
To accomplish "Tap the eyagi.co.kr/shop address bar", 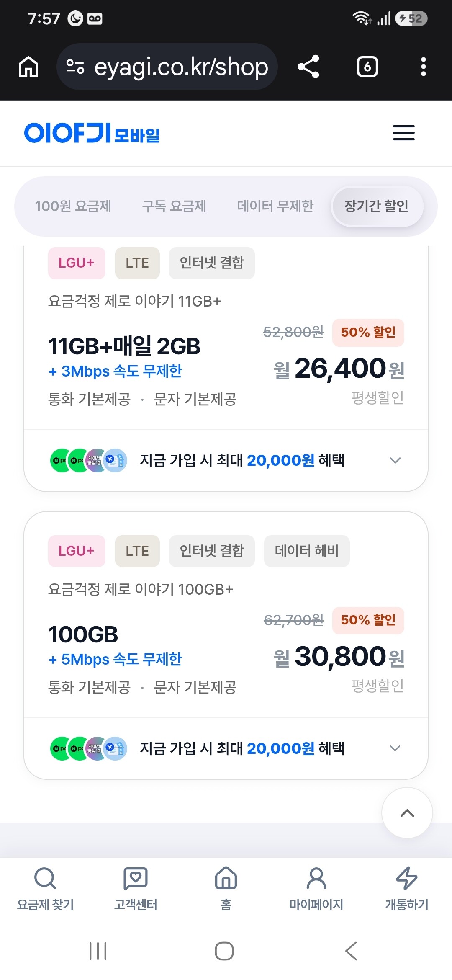I will [167, 67].
